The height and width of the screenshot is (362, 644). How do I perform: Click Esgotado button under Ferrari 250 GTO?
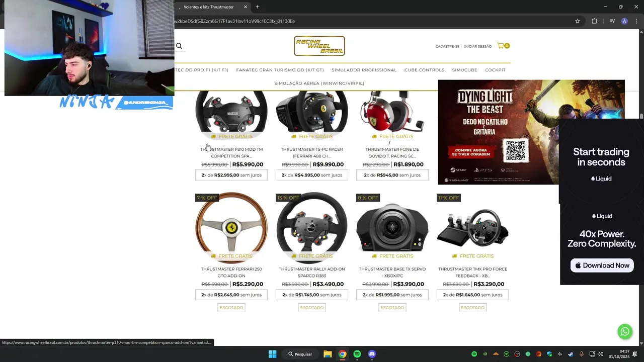[x=231, y=308]
